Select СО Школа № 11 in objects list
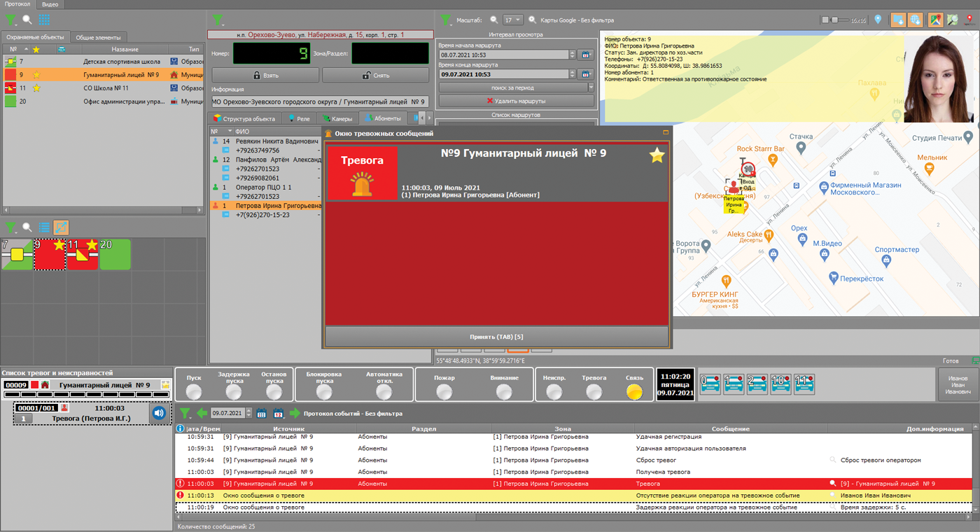Viewport: 980px width, 532px height. 106,88
